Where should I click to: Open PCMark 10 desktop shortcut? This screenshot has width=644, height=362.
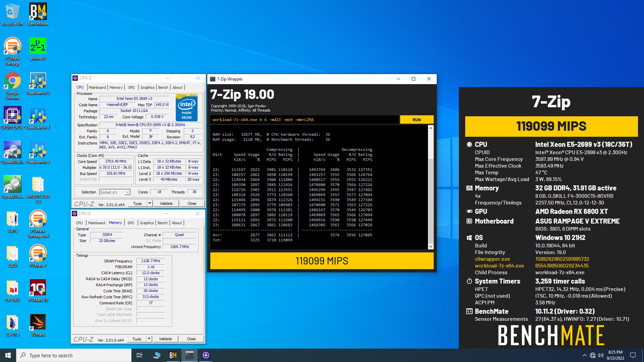pos(38,291)
